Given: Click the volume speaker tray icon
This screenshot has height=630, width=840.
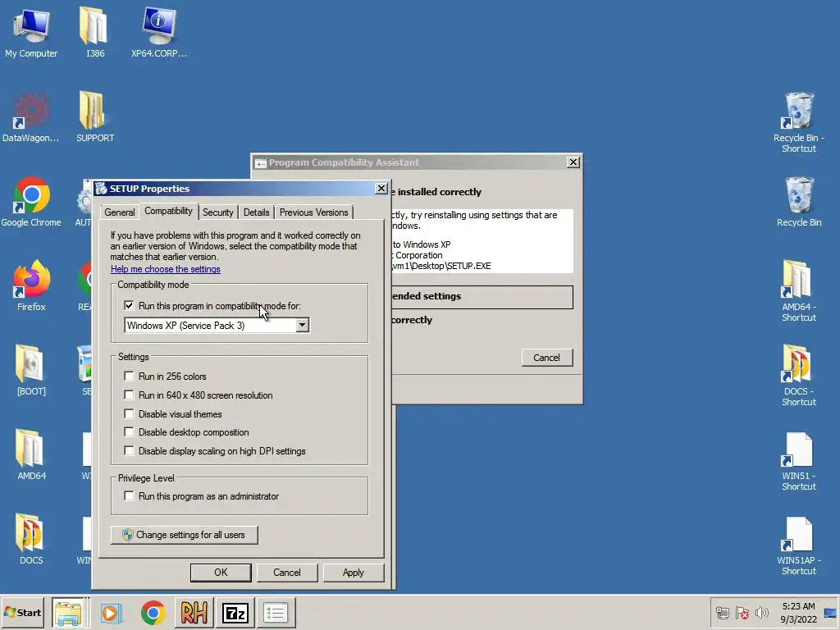Looking at the screenshot, I should [761, 613].
